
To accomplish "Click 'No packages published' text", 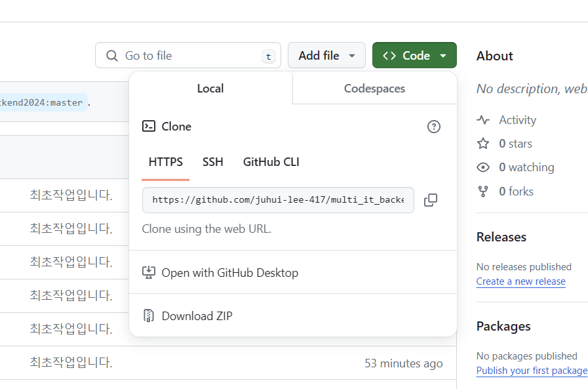I will (x=526, y=356).
